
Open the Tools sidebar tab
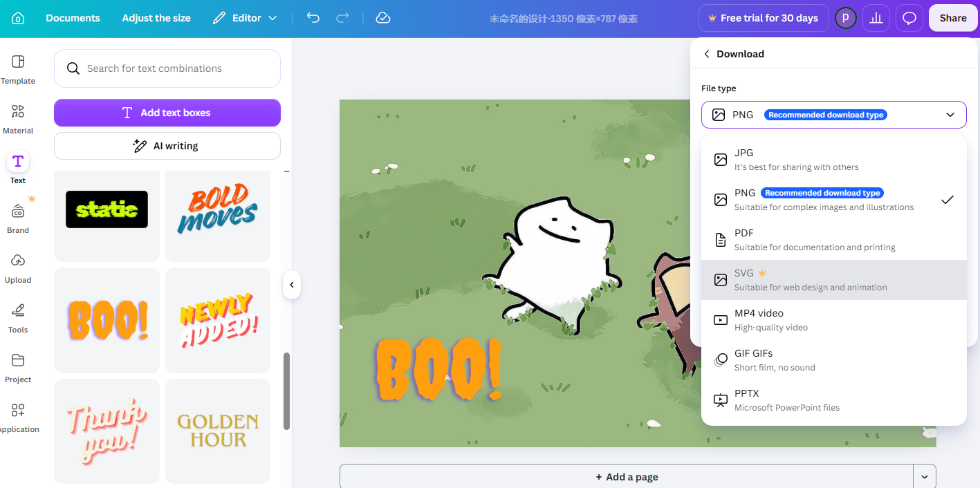pyautogui.click(x=18, y=319)
